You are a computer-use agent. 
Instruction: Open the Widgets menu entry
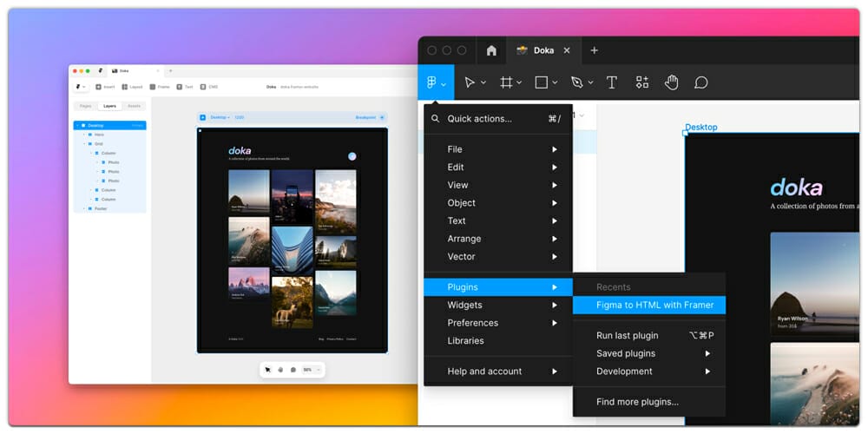(498, 305)
